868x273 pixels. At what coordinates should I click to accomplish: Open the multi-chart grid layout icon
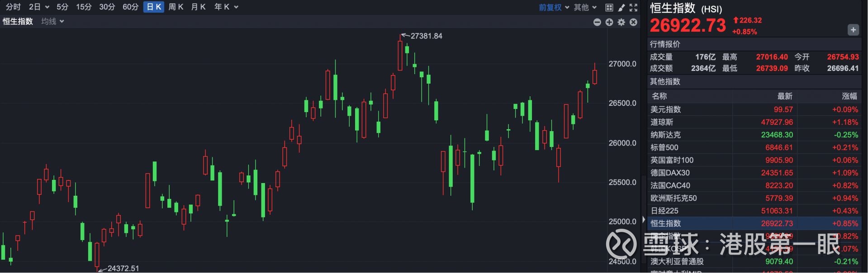[x=609, y=7]
